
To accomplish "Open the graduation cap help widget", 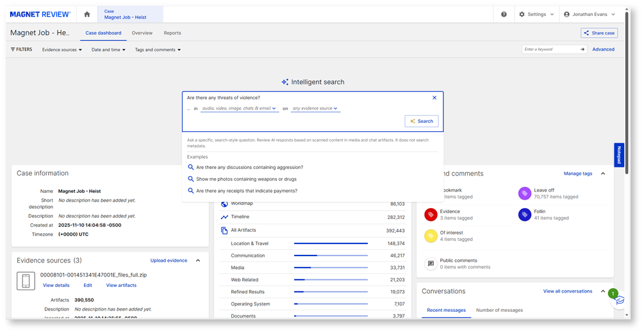I will click(619, 300).
